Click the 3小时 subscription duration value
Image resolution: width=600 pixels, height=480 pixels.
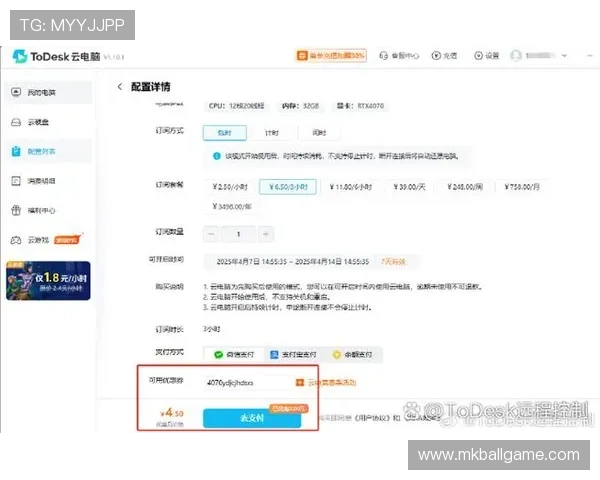point(212,329)
